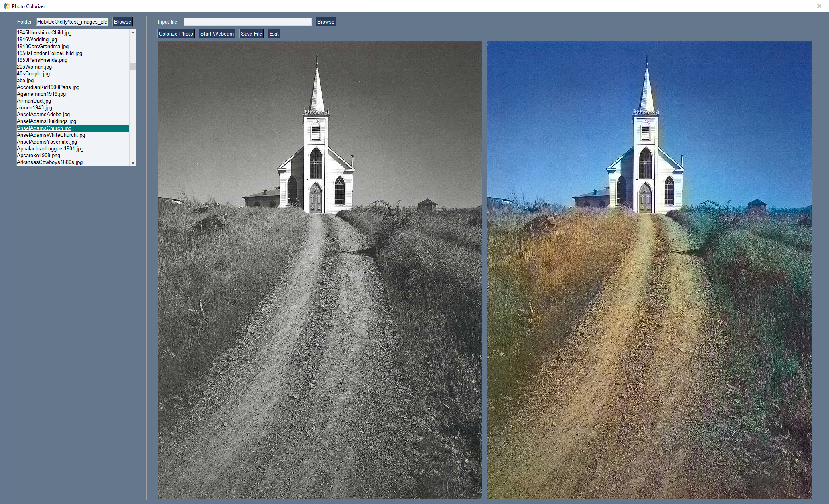The width and height of the screenshot is (829, 504).
Task: Select 1948CarsGrandma.jpg in the file list
Action: tap(73, 46)
